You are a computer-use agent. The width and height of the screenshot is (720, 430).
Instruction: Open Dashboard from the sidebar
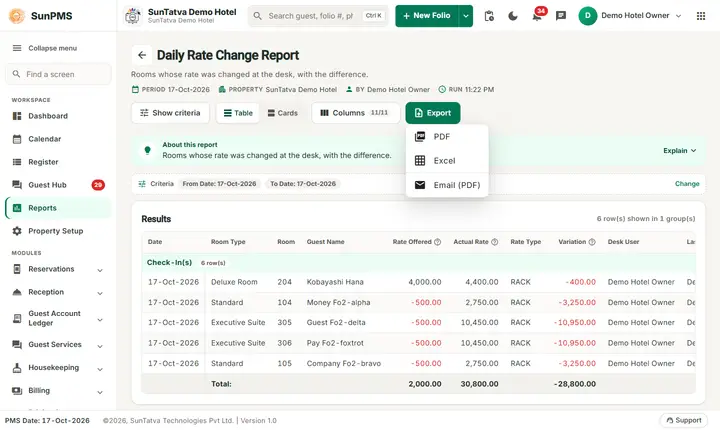pyautogui.click(x=58, y=116)
